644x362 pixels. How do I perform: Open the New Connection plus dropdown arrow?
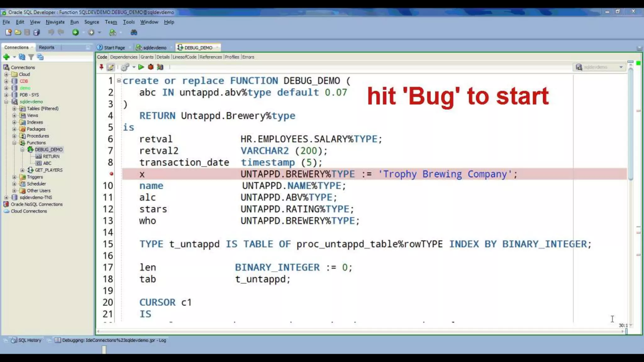pos(14,57)
